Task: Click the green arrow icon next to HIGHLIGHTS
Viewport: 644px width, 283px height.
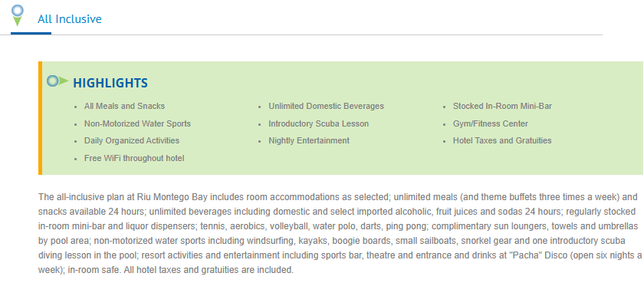Action: (58, 81)
